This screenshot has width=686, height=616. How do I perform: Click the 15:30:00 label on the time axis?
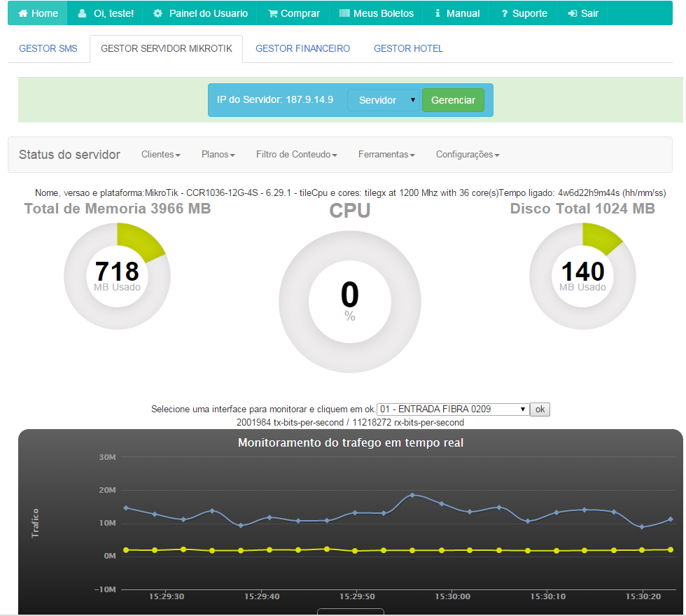pos(452,596)
